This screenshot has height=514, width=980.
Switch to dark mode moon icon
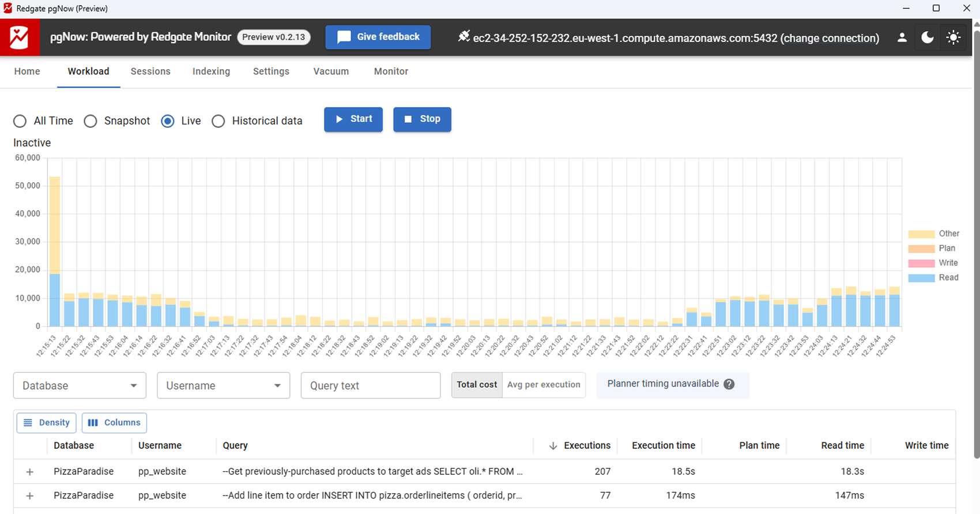click(x=928, y=37)
